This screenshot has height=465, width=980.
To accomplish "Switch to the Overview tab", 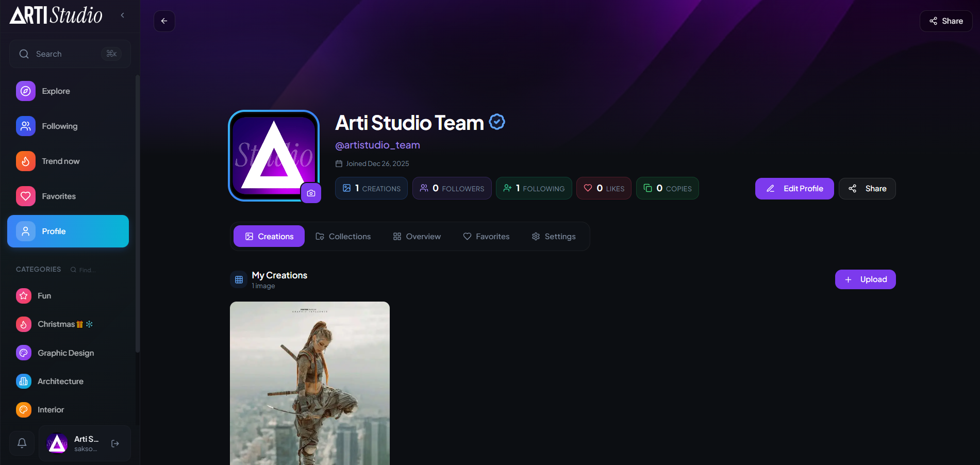I will (417, 236).
